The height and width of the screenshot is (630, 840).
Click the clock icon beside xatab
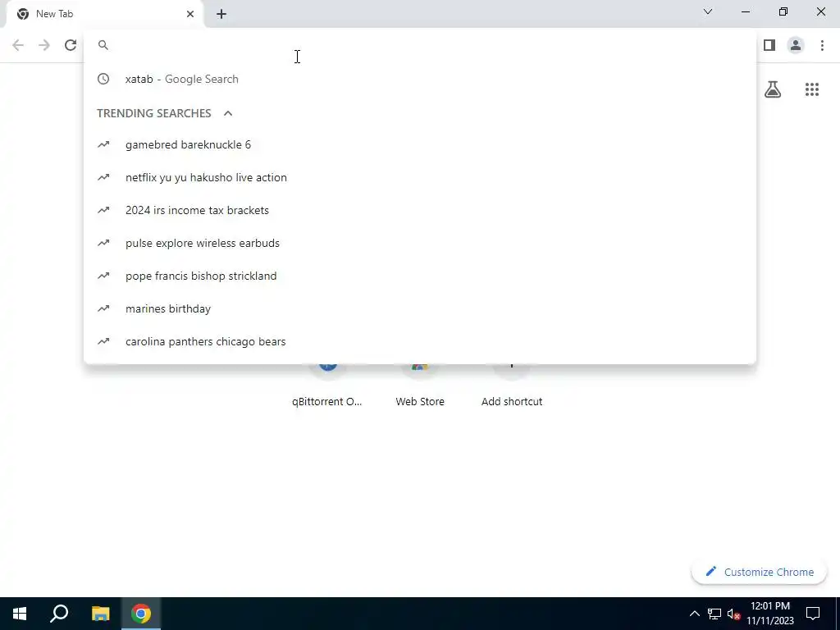(103, 79)
